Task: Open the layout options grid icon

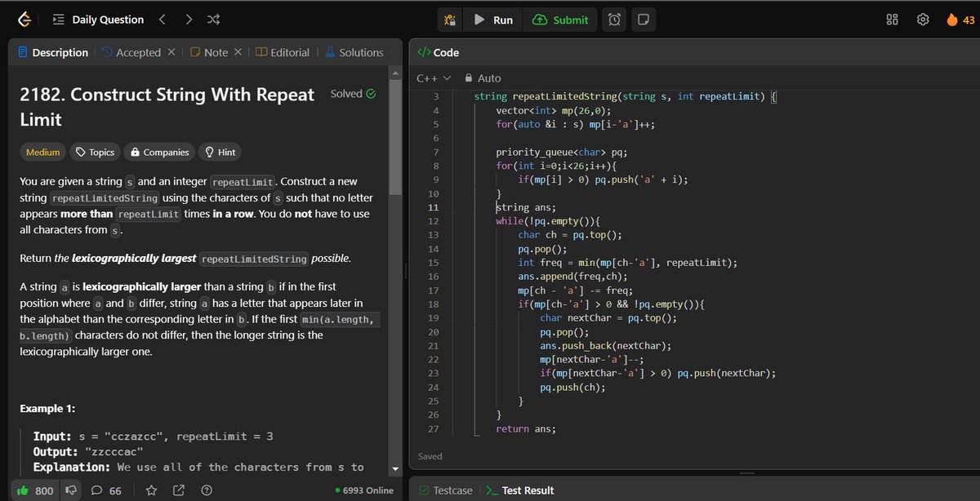Action: point(892,19)
